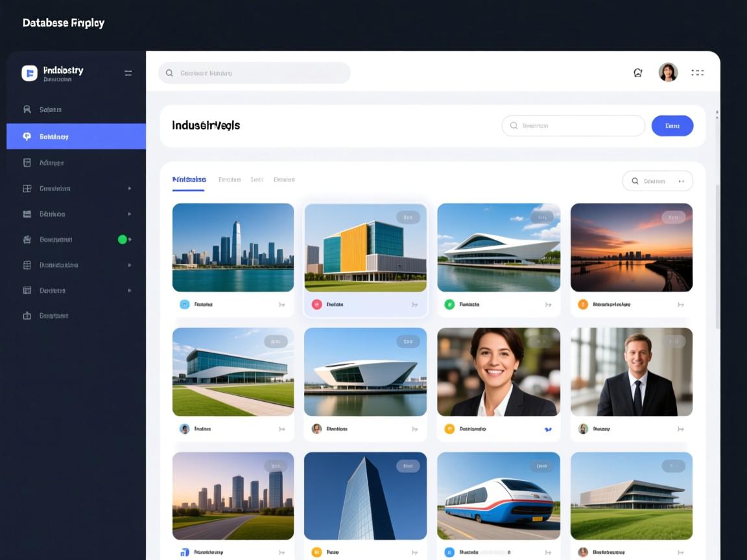Toggle the green status dot in the sidebar
The height and width of the screenshot is (560, 747).
pos(122,239)
